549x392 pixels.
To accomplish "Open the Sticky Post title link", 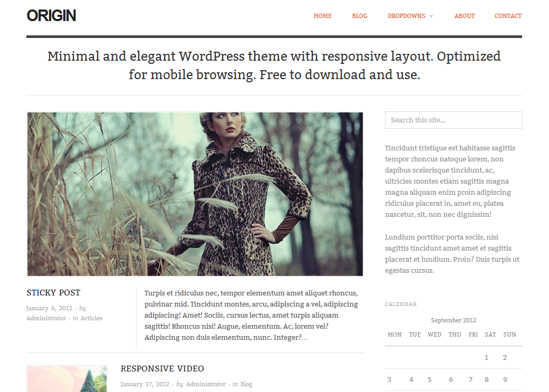I will point(54,292).
